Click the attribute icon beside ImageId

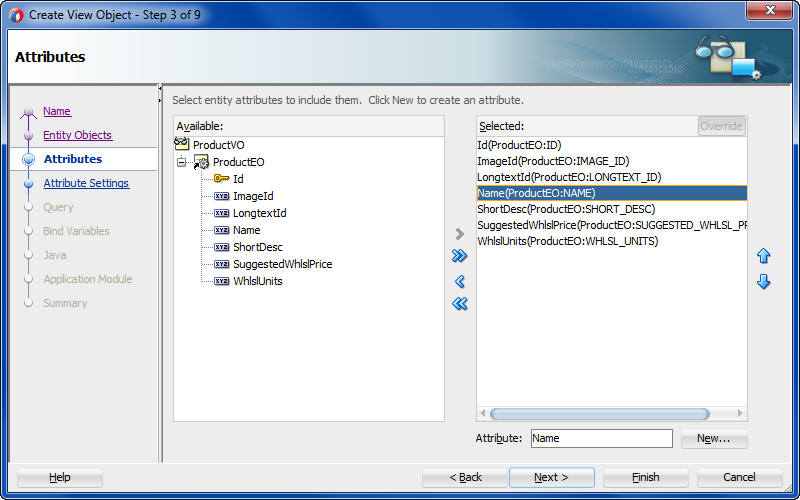coord(221,196)
